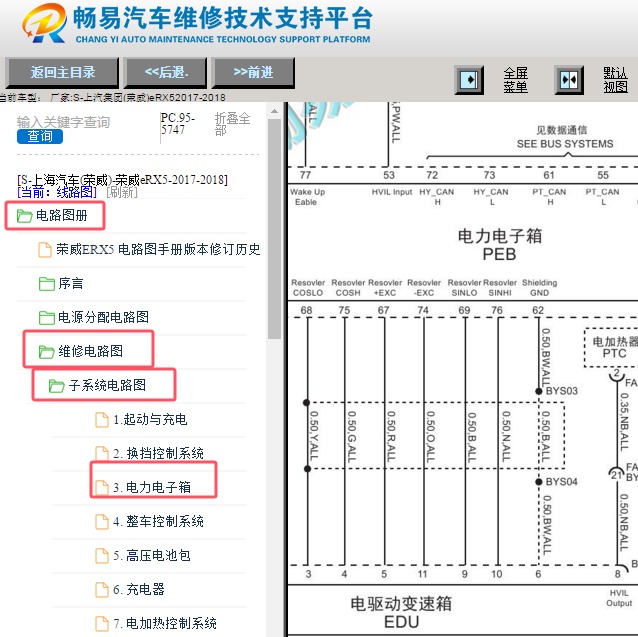638x637 pixels.
Task: Expand the 电源分配电路图 folder
Action: point(103,317)
